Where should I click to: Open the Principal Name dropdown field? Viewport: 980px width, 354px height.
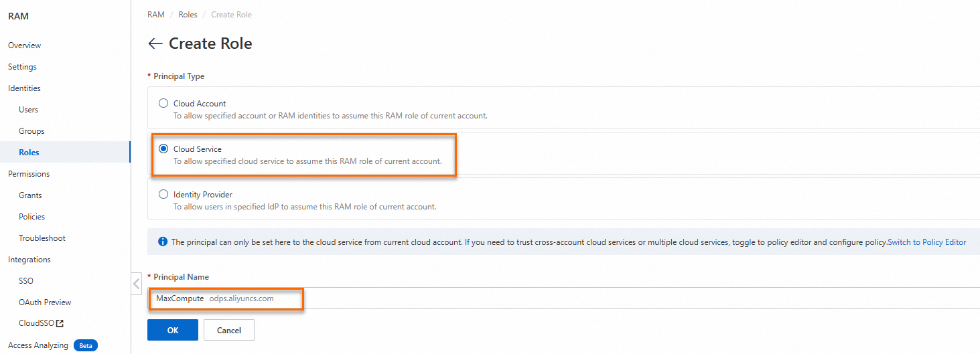point(563,298)
